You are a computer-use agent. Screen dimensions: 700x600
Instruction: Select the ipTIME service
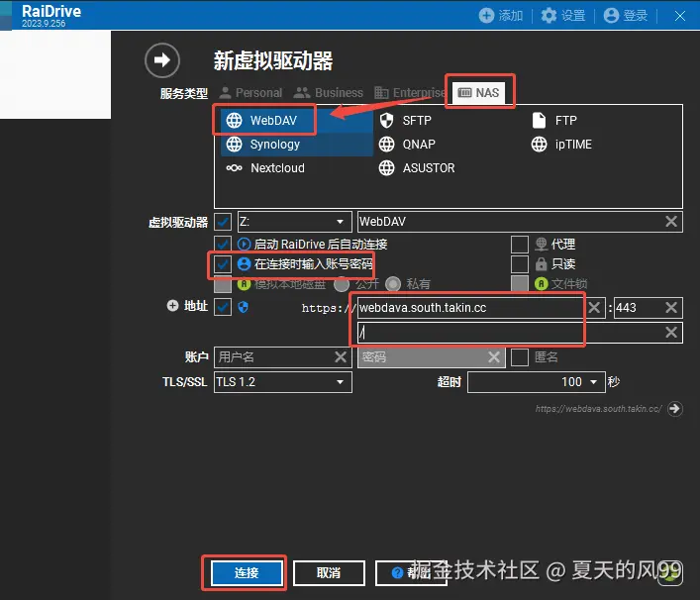[561, 145]
